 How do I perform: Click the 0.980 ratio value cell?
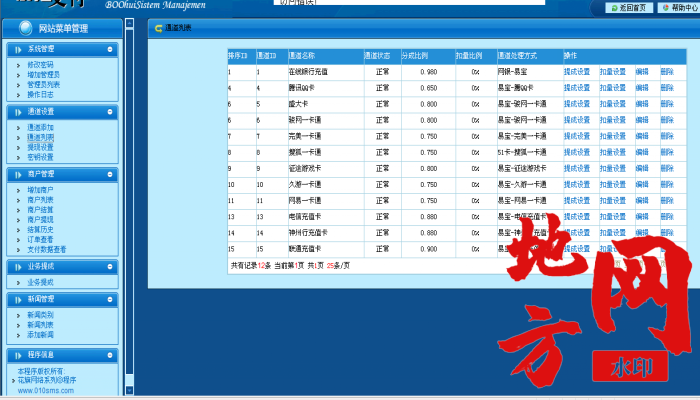tap(429, 72)
